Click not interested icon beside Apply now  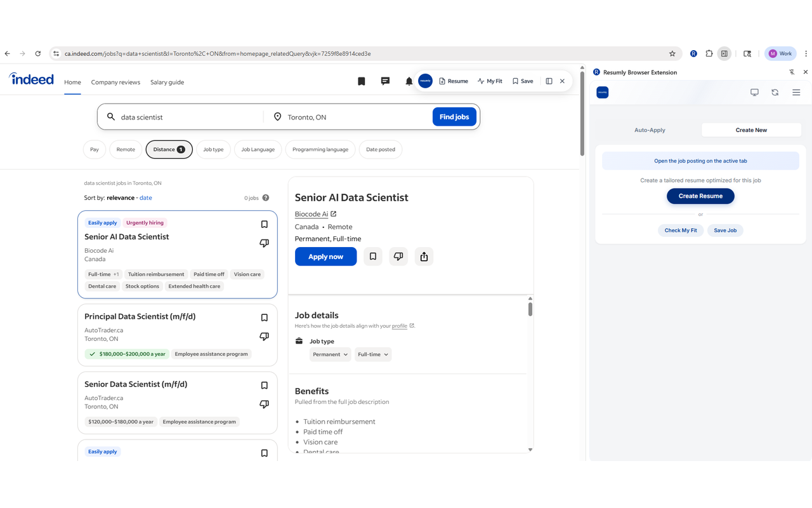point(398,257)
